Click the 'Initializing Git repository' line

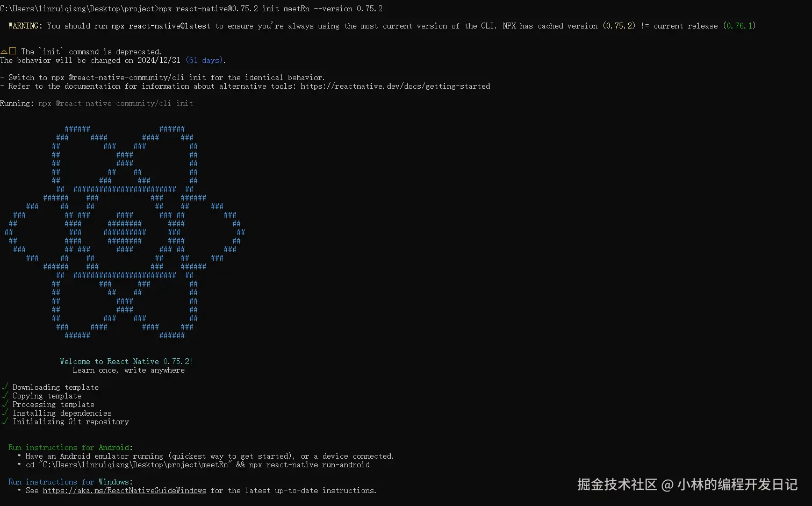coord(70,422)
